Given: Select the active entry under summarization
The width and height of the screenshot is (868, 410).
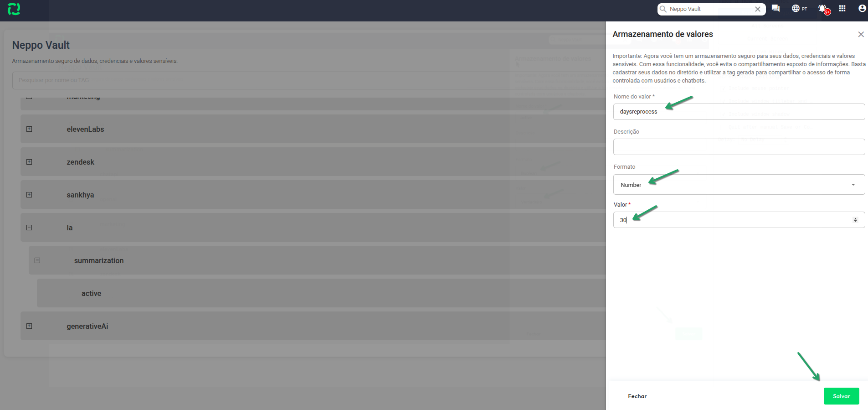Looking at the screenshot, I should 321,293.
